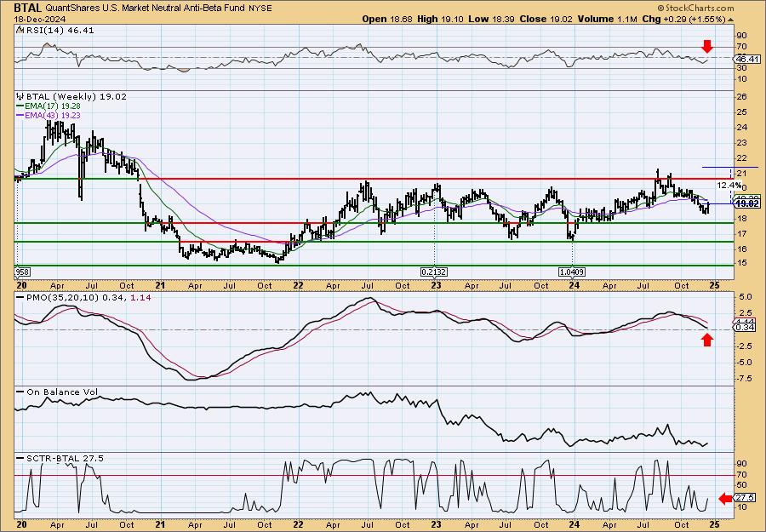
Task: Open the StockCharts.com copyright credit
Action: pyautogui.click(x=695, y=8)
